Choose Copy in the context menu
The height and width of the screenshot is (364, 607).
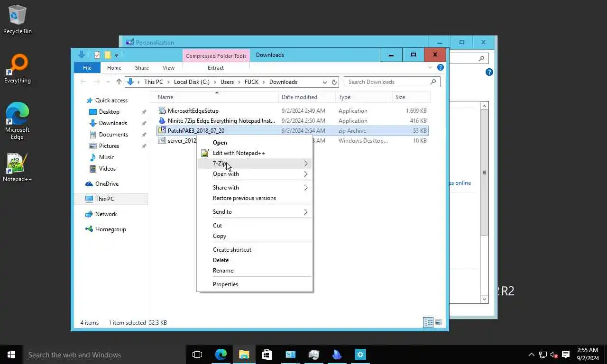255,236
